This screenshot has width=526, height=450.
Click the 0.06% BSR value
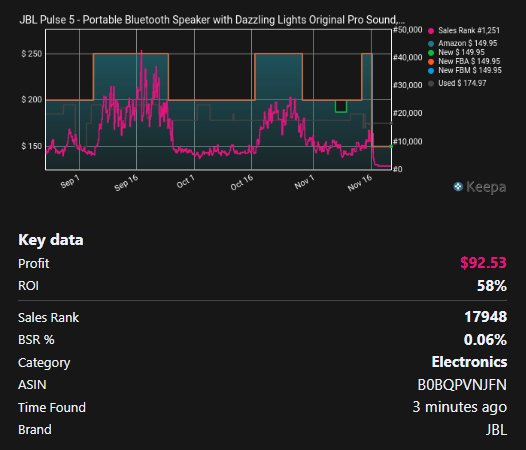click(485, 340)
